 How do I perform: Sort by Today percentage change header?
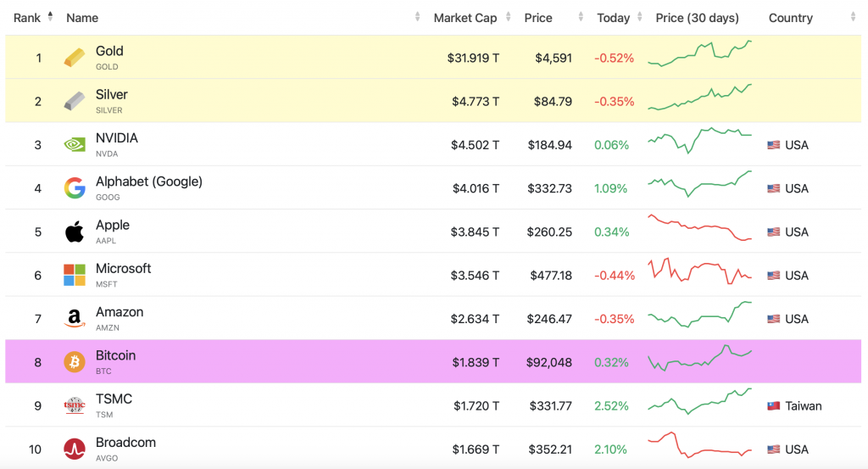pos(613,18)
